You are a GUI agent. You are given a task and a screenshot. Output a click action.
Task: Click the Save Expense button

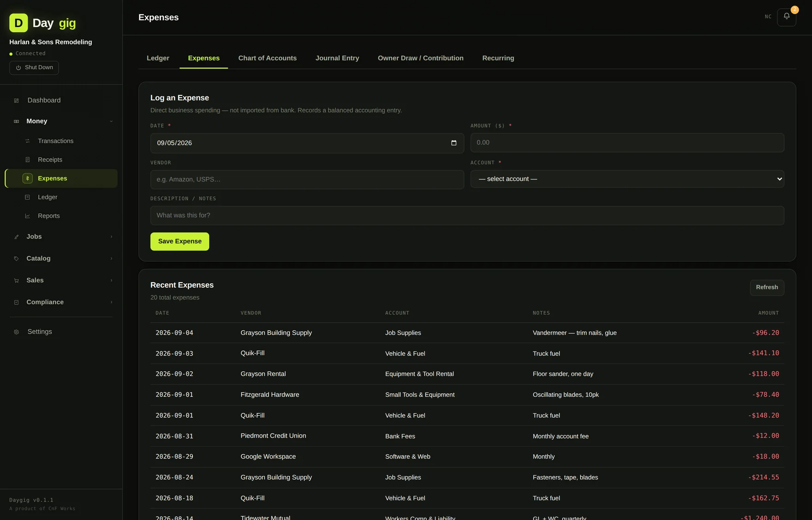click(x=179, y=242)
